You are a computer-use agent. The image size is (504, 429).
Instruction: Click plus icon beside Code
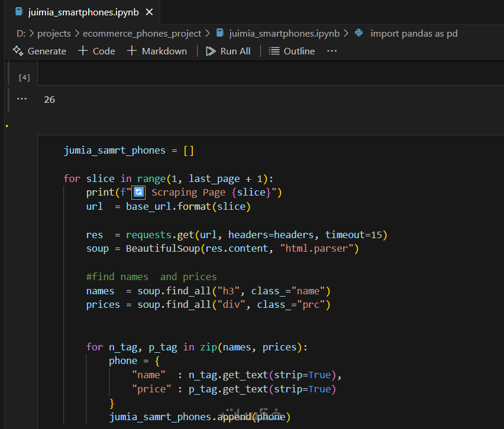[x=83, y=51]
